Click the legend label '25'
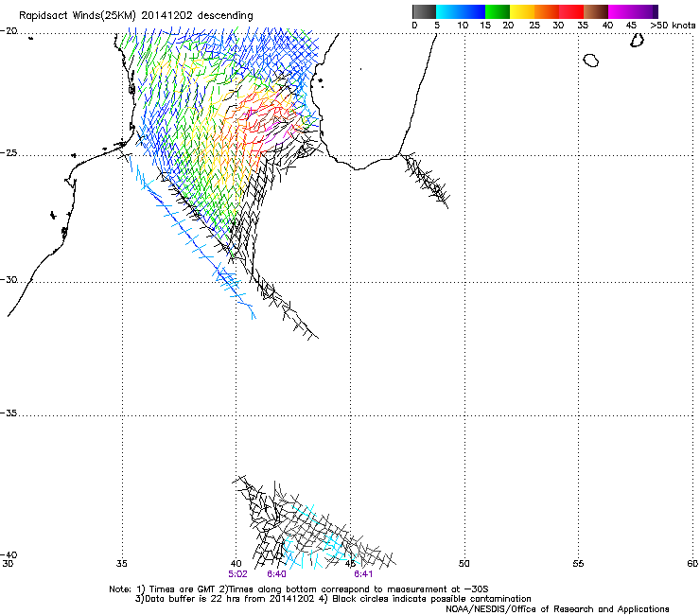 (534, 25)
